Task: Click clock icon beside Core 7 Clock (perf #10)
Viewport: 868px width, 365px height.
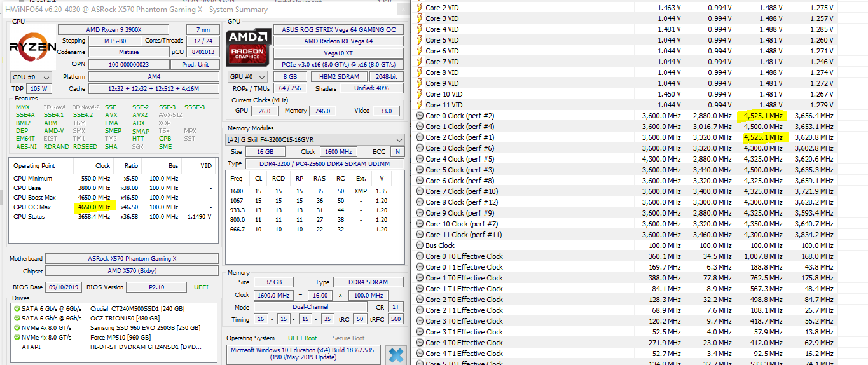Action: 419,191
